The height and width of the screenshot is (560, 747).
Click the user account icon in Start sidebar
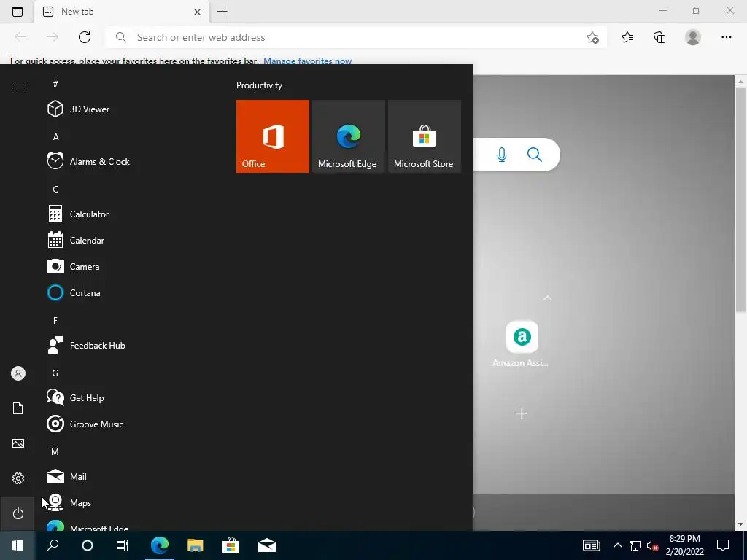pyautogui.click(x=18, y=373)
